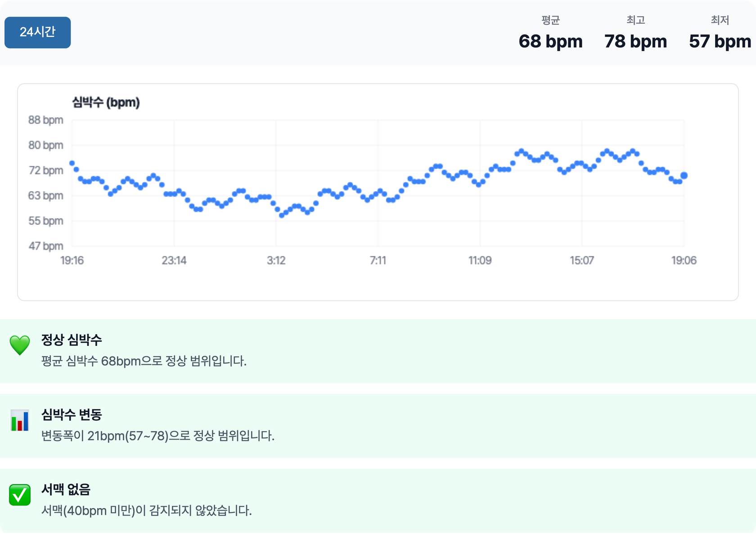Click the 80 bpm axis label
The image size is (756, 536).
46,145
